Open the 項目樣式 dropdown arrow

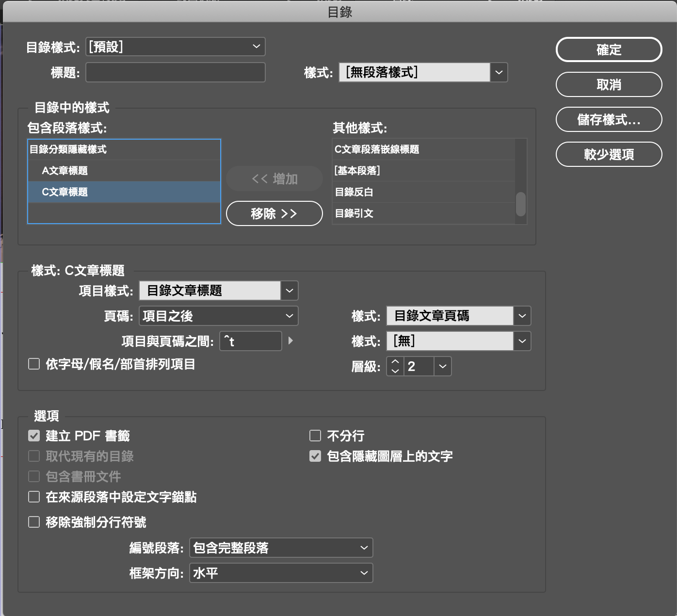290,291
